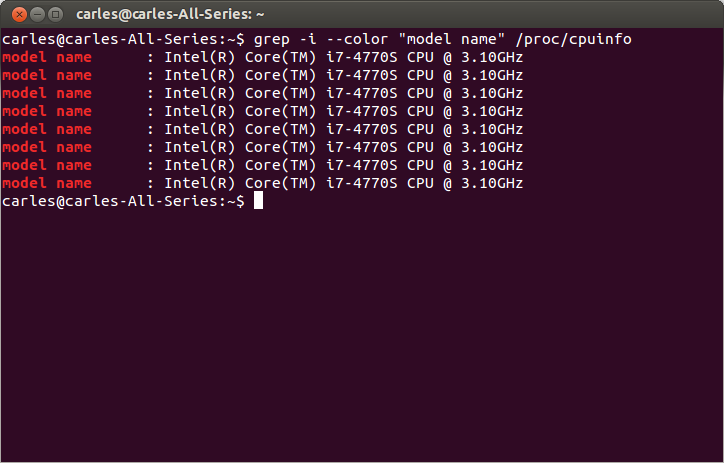Click the -i flag in command

pyautogui.click(x=308, y=39)
